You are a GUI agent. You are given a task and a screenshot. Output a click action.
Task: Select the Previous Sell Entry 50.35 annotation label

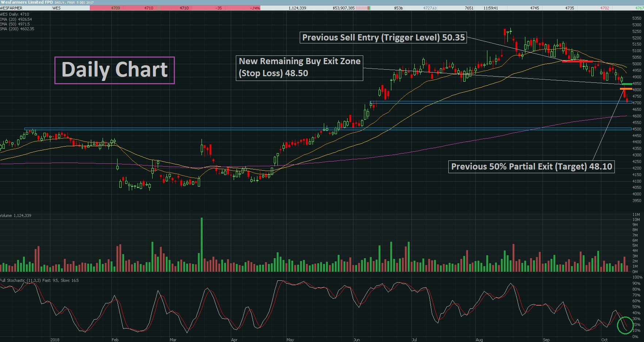383,38
